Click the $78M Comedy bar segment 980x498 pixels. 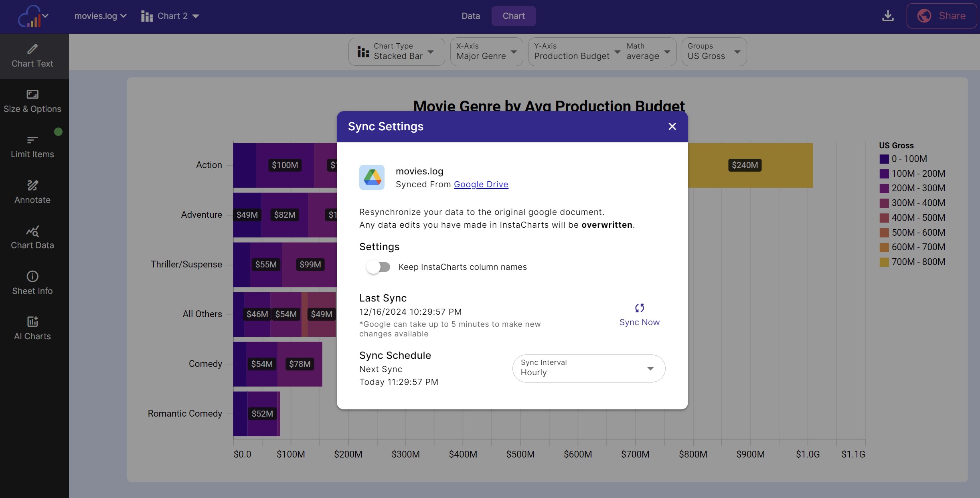coord(300,364)
